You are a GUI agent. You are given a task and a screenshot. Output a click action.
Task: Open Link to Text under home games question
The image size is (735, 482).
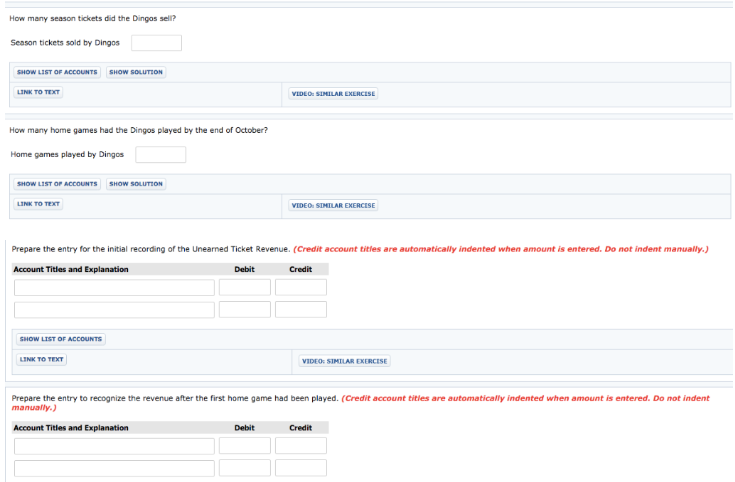[x=38, y=204]
